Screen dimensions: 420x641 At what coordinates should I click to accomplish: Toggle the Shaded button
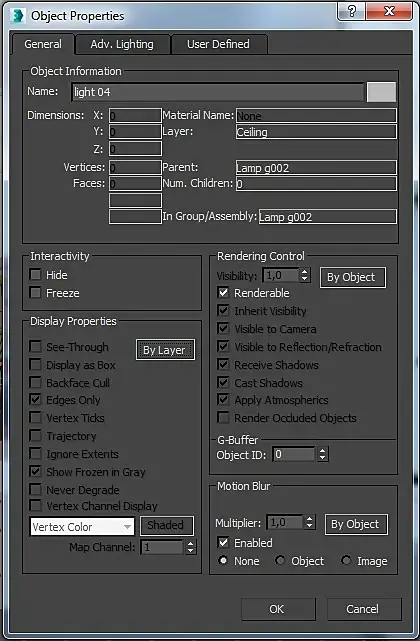pos(166,525)
